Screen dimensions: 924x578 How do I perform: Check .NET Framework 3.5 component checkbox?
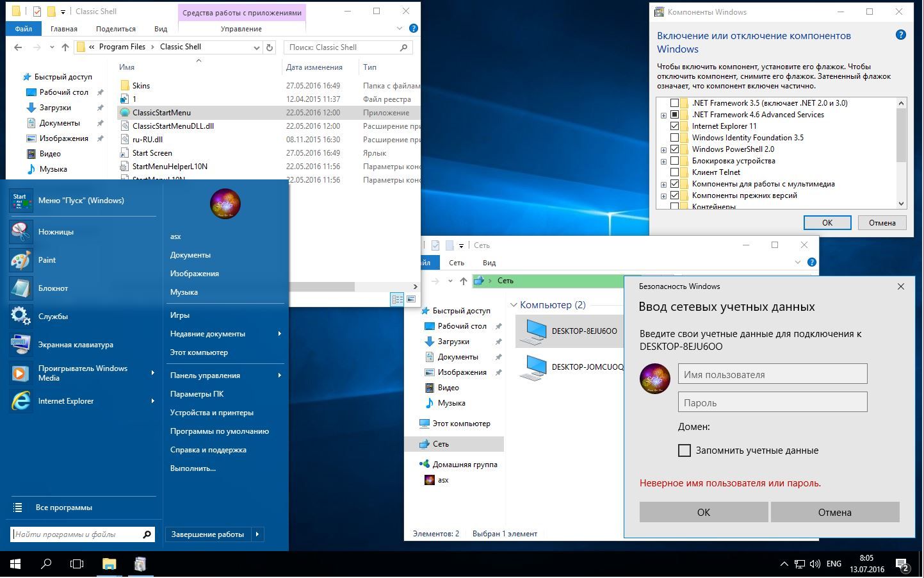click(x=674, y=103)
